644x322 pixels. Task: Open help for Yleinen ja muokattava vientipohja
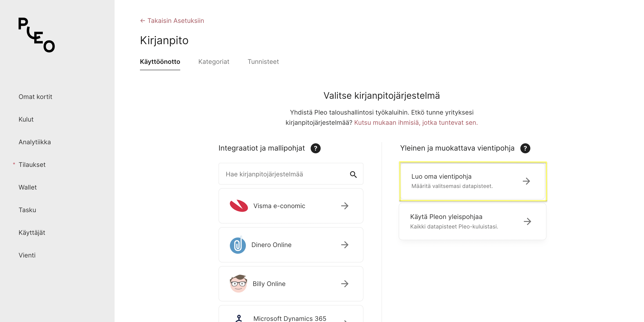[x=525, y=148]
